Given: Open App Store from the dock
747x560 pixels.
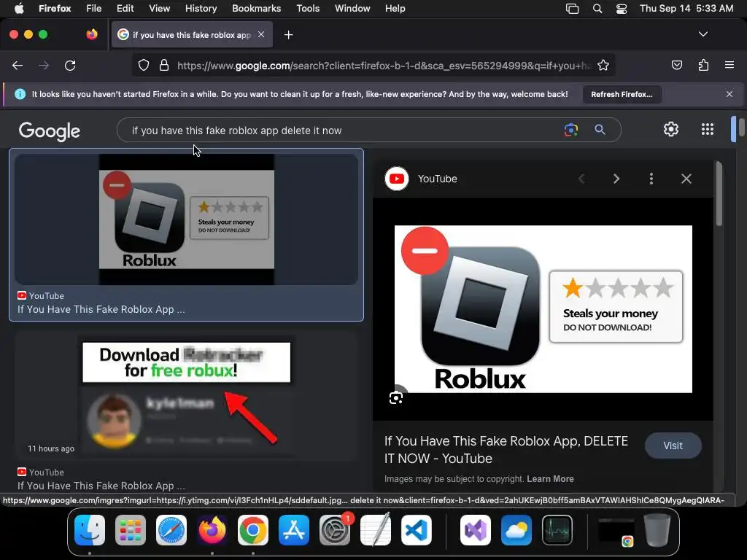Looking at the screenshot, I should [294, 530].
